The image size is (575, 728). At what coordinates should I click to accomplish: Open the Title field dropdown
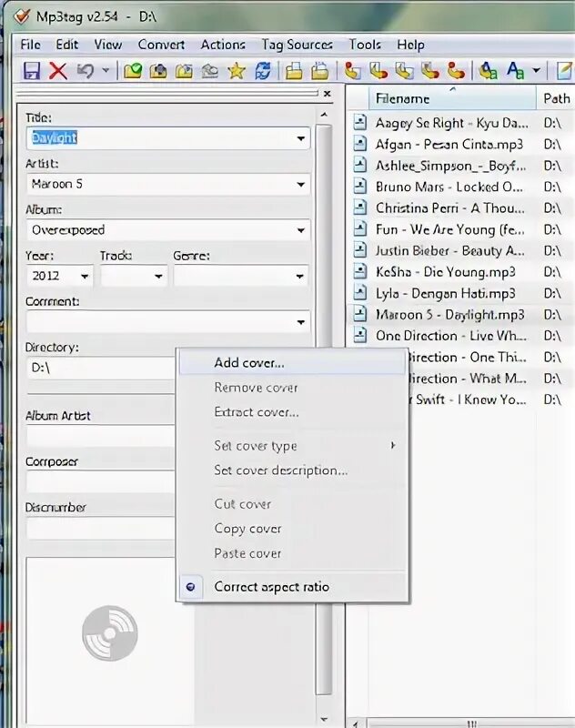pos(301,138)
